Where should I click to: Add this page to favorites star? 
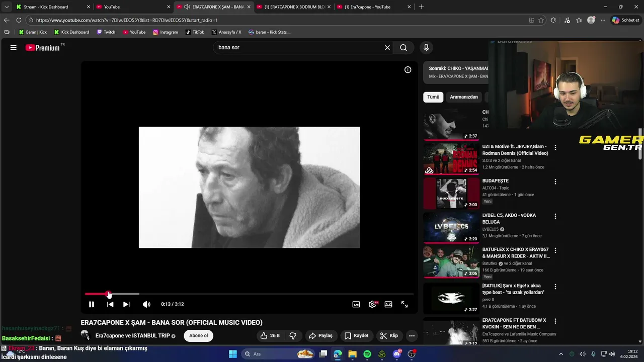[x=541, y=20]
